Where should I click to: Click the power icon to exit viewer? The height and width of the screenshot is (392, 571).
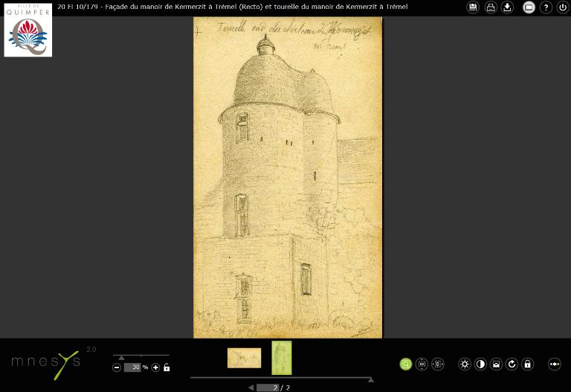coord(563,7)
